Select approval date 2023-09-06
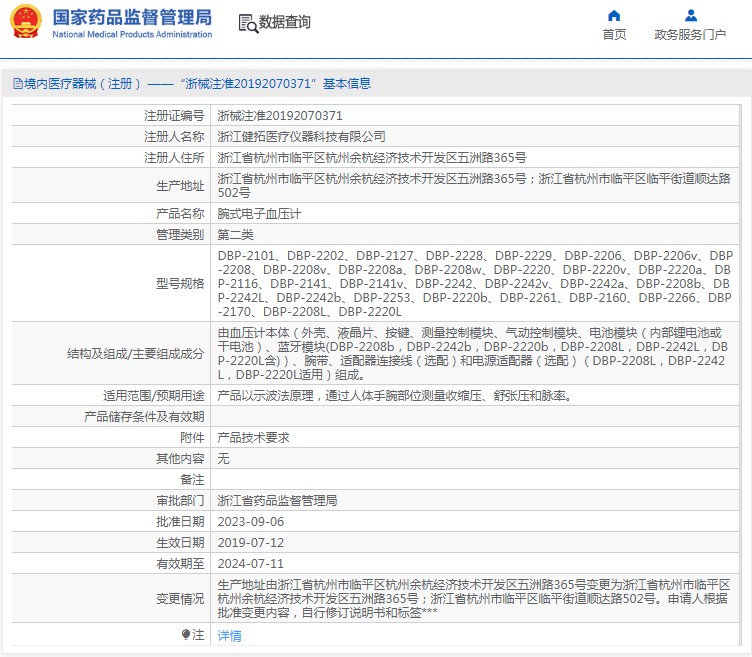 pos(251,522)
